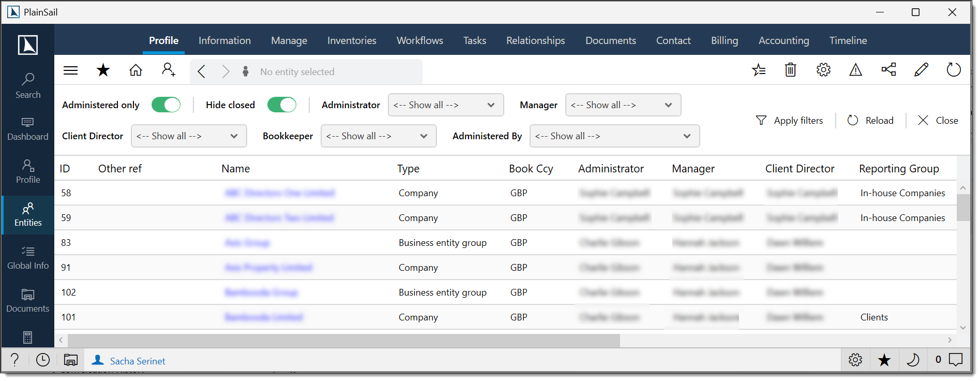Click the pencil edit icon
This screenshot has height=381, width=980.
tap(921, 70)
